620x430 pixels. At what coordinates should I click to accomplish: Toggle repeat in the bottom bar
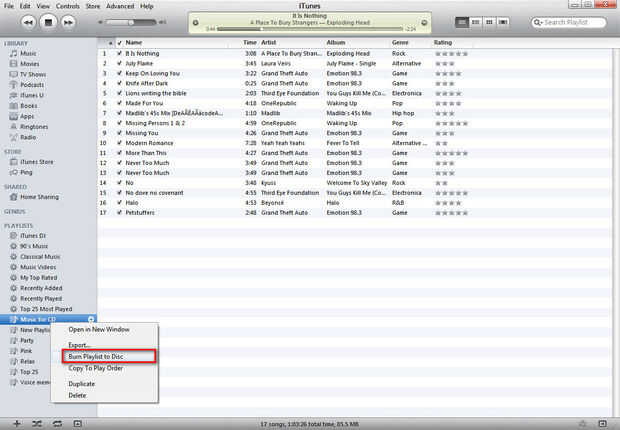57,424
